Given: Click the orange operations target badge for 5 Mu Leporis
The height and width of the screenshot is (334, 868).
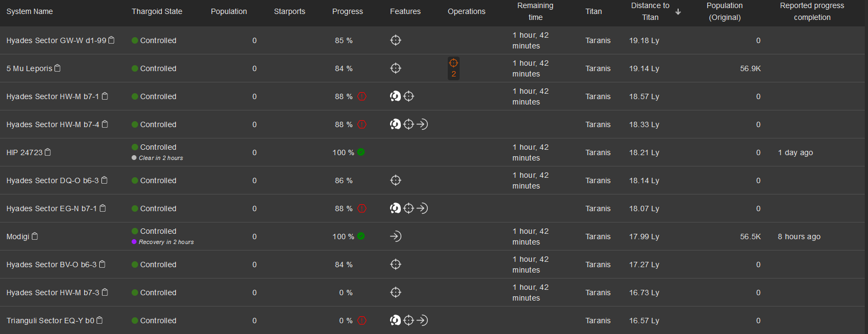Looking at the screenshot, I should (454, 68).
